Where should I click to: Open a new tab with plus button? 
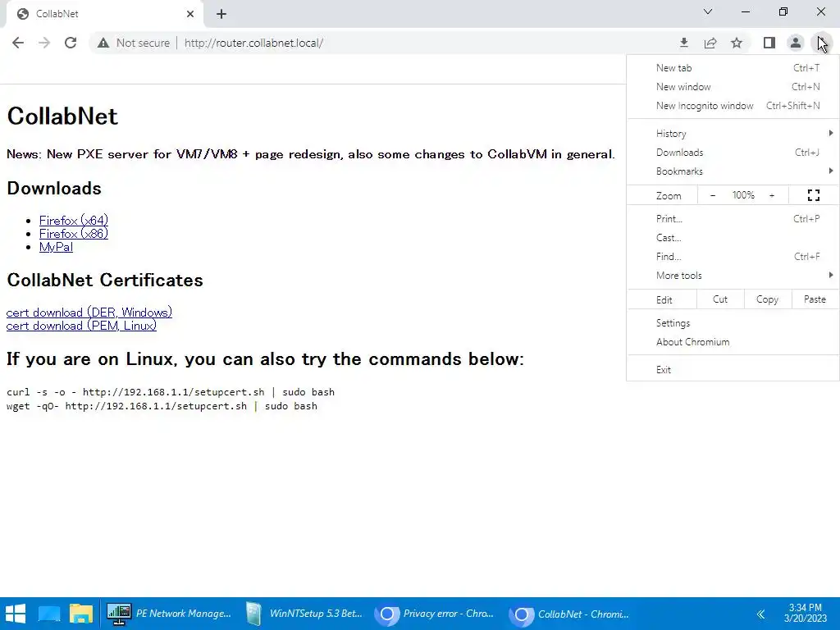pos(221,14)
